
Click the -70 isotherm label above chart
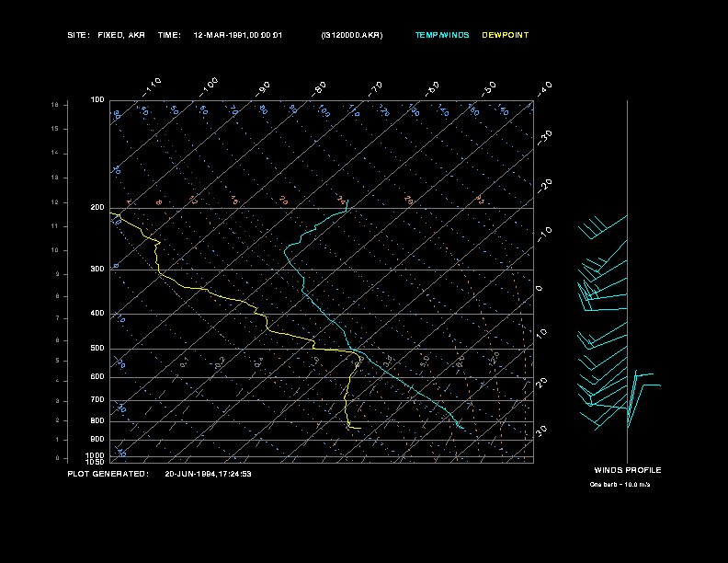click(375, 88)
